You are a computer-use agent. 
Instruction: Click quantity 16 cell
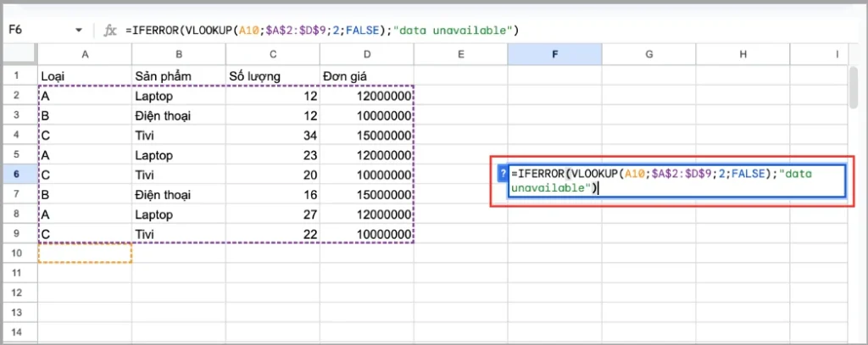tap(273, 194)
